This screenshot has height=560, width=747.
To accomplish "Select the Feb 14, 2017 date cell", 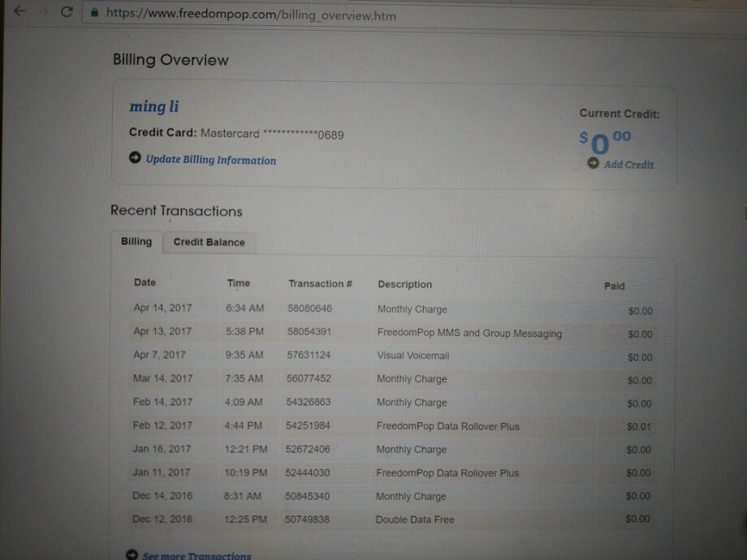I will [162, 402].
